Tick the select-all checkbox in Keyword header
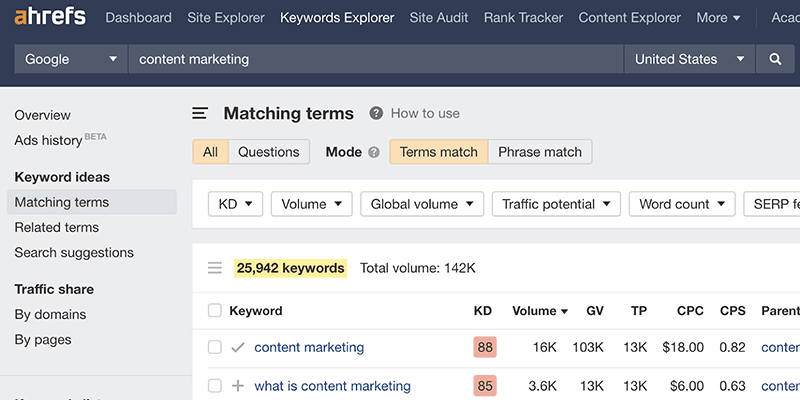The height and width of the screenshot is (400, 800). pos(215,310)
